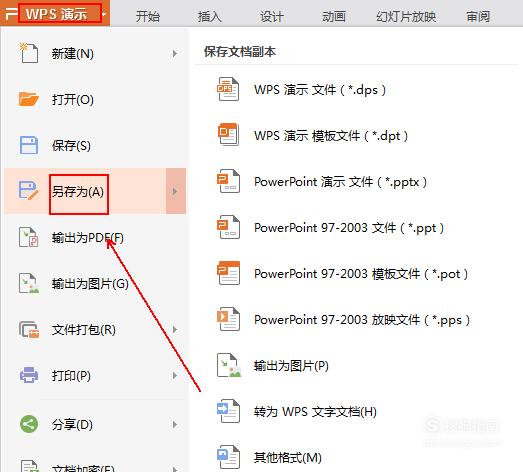Click the floppy disk icon for 保存(S)
Viewport: 523px width, 472px height.
pyautogui.click(x=29, y=145)
